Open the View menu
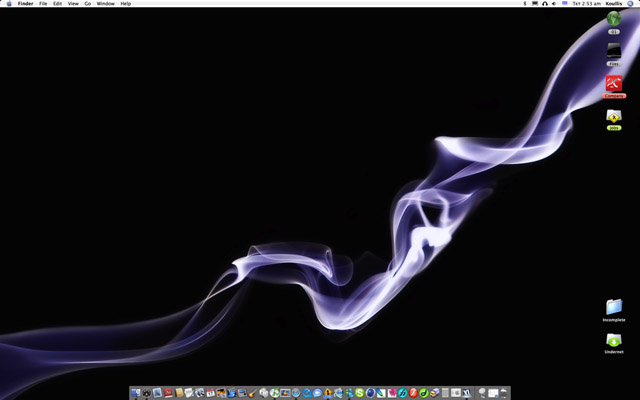Viewport: 640px width, 400px height. (x=73, y=3)
